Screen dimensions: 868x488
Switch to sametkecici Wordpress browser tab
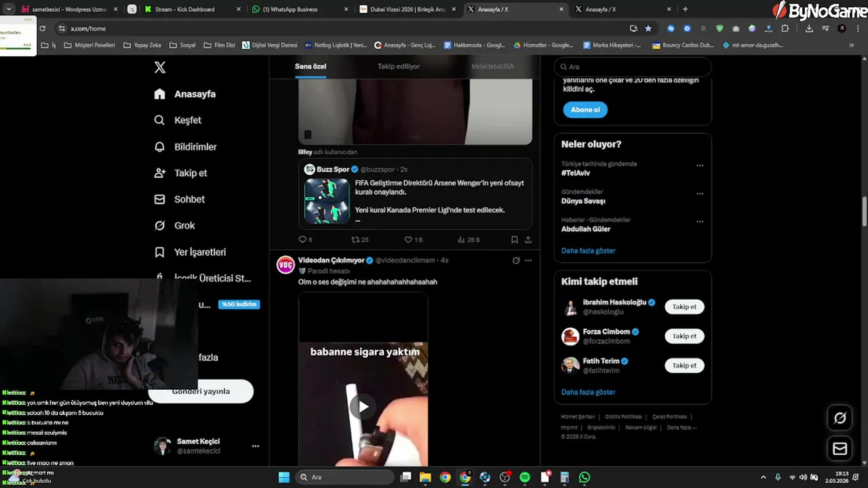71,9
